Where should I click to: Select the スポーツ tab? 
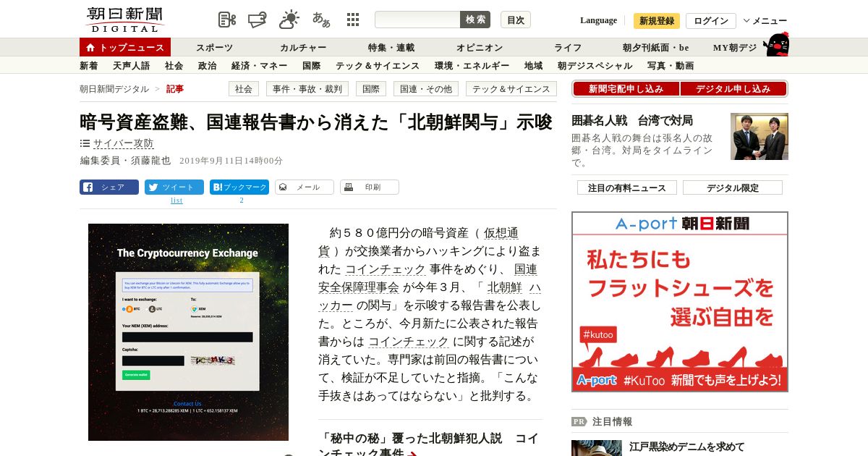214,47
